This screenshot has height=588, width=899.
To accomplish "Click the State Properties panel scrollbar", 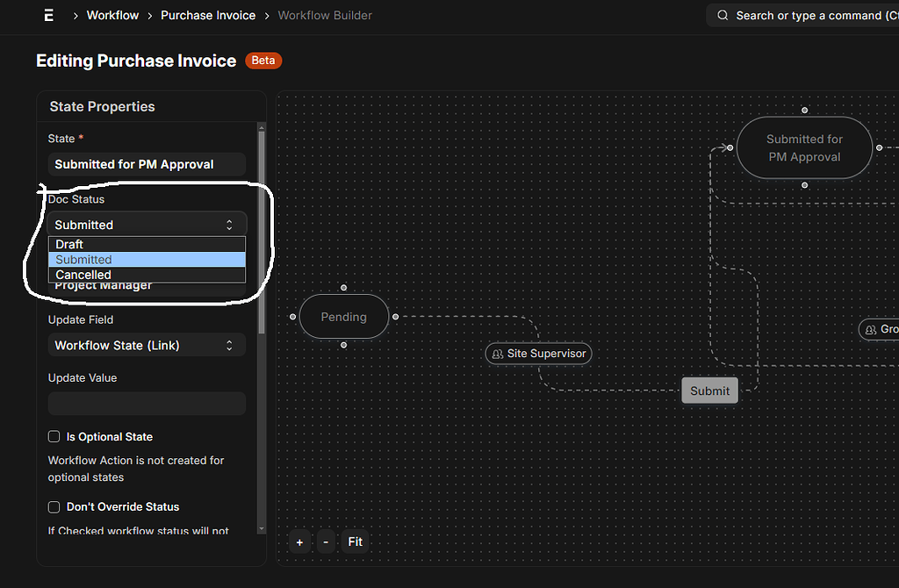I will coord(261,228).
